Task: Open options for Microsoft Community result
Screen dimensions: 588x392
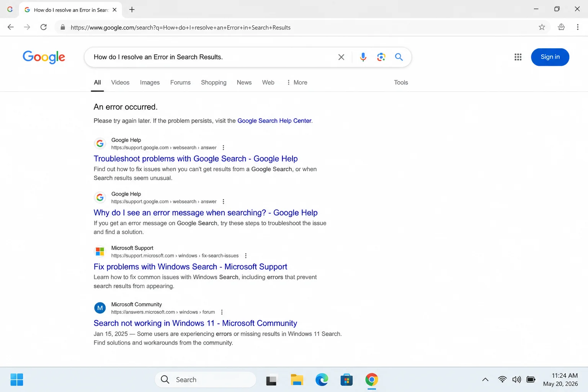Action: (222, 312)
